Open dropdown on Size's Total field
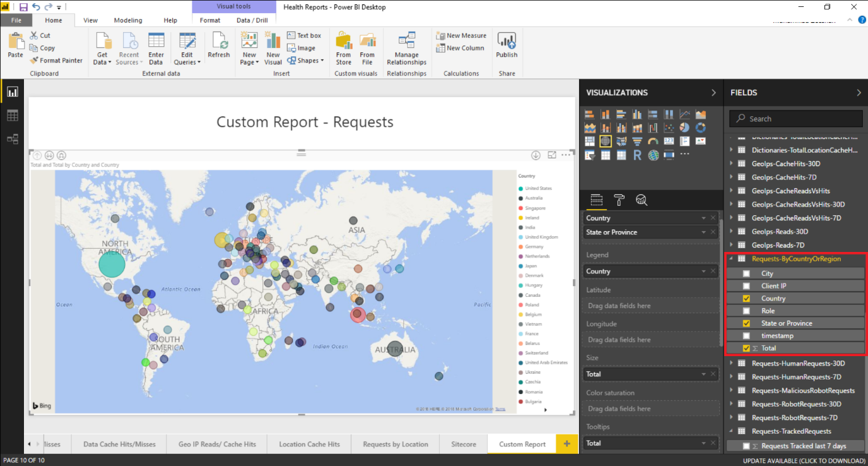The image size is (868, 466). point(703,374)
